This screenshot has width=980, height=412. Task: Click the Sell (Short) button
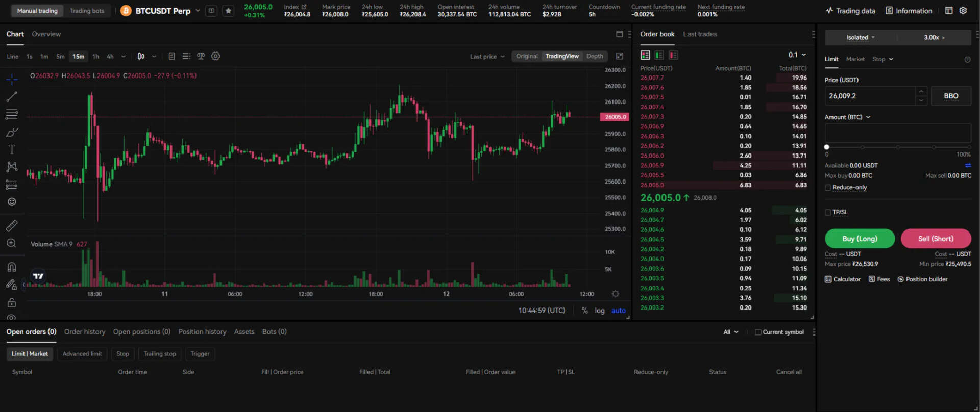tap(936, 239)
